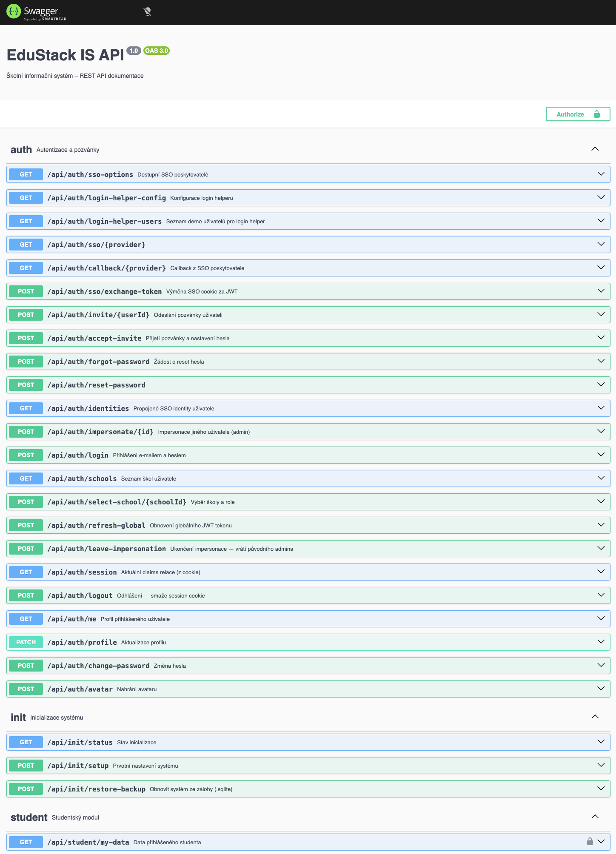Expand /api/auth/logout arrow
Image resolution: width=616 pixels, height=854 pixels.
click(601, 595)
